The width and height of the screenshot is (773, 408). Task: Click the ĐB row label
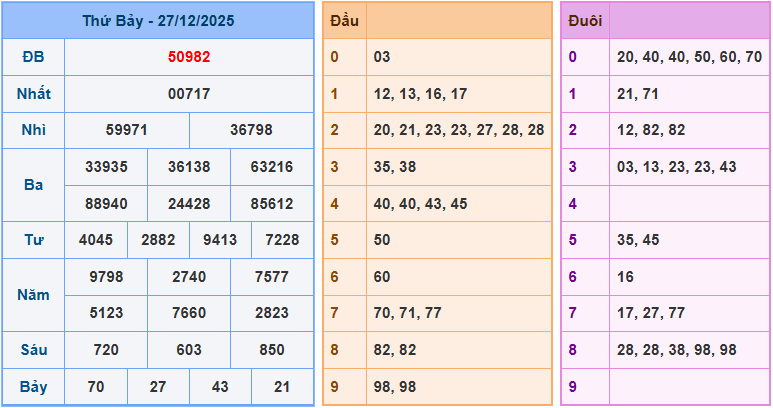(x=33, y=57)
